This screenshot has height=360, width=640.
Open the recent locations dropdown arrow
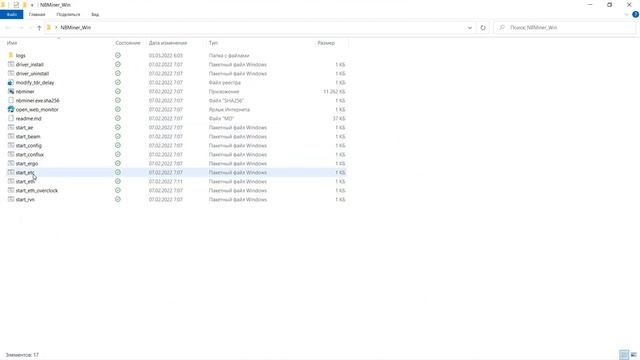pos(30,28)
